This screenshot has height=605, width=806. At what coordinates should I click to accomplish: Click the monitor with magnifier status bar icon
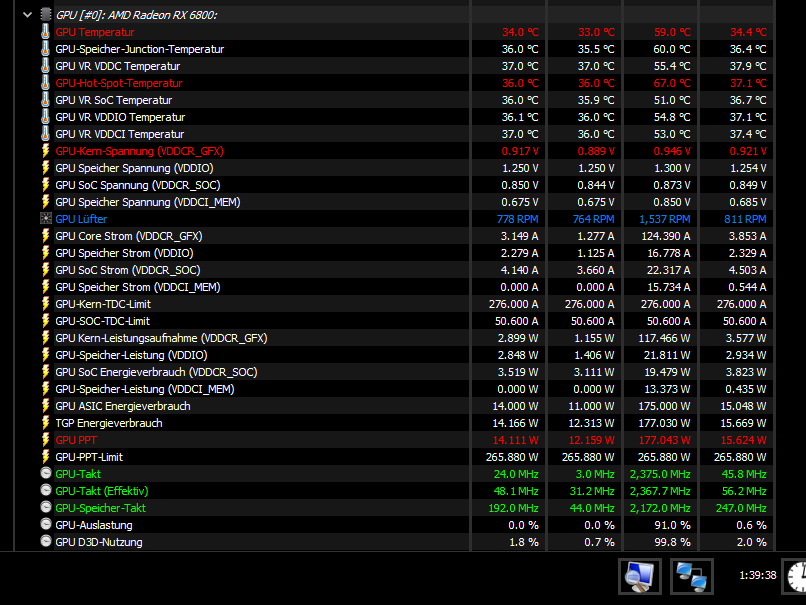click(x=639, y=576)
